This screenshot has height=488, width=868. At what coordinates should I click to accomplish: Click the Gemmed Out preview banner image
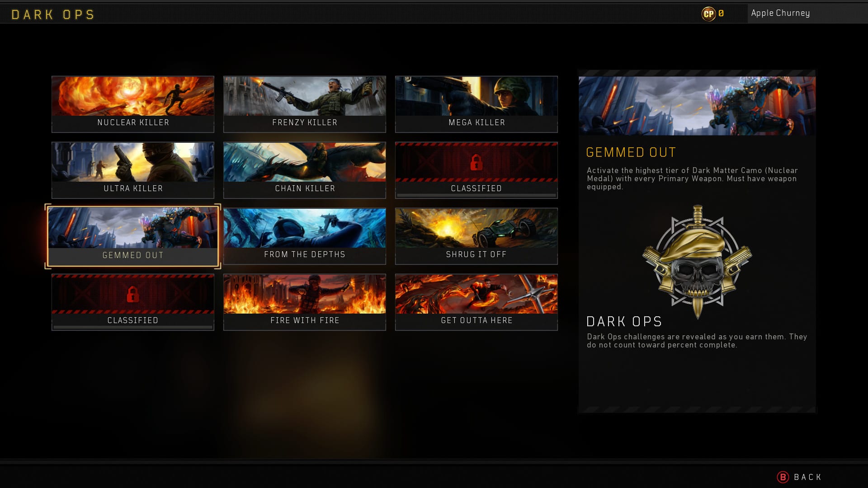click(x=697, y=106)
